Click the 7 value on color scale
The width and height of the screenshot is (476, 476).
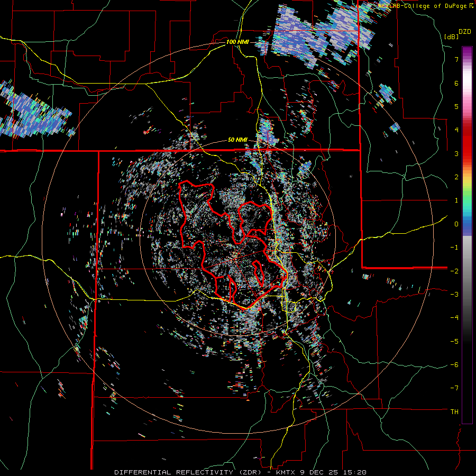click(x=456, y=59)
